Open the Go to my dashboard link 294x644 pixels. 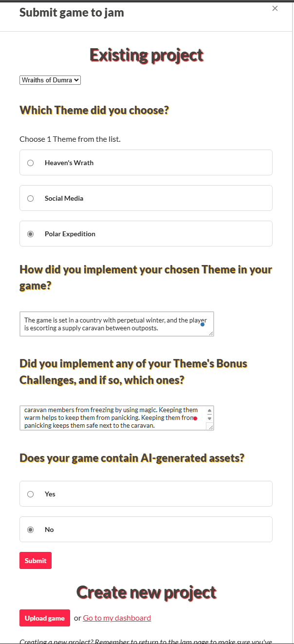[116, 618]
